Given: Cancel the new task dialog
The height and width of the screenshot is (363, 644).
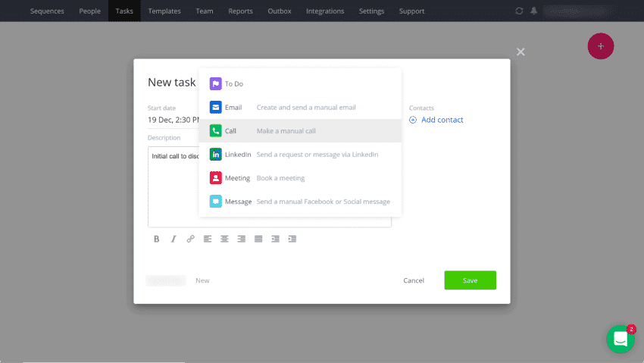Looking at the screenshot, I should [x=414, y=280].
